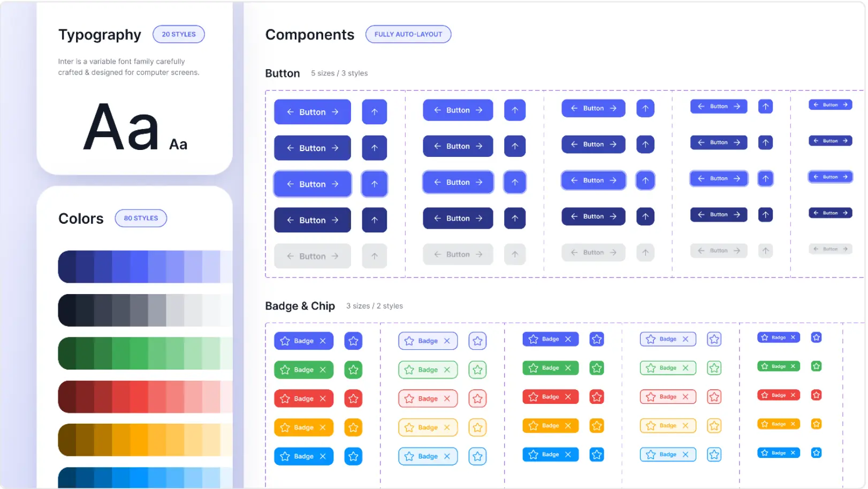Select the star icon inside the green Badge chip
Screen dimensions: 868x489
[285, 370]
